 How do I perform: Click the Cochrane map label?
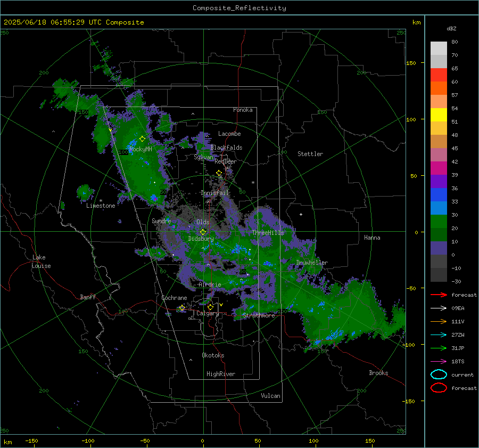pos(174,298)
